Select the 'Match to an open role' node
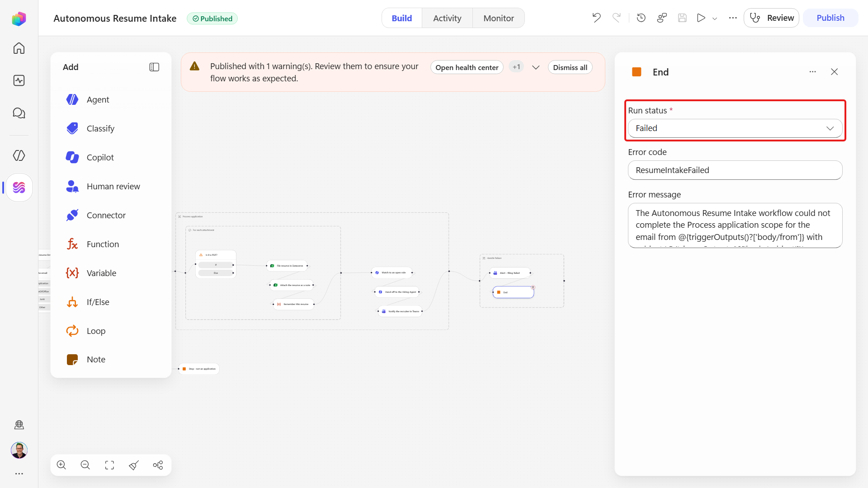 pyautogui.click(x=392, y=272)
